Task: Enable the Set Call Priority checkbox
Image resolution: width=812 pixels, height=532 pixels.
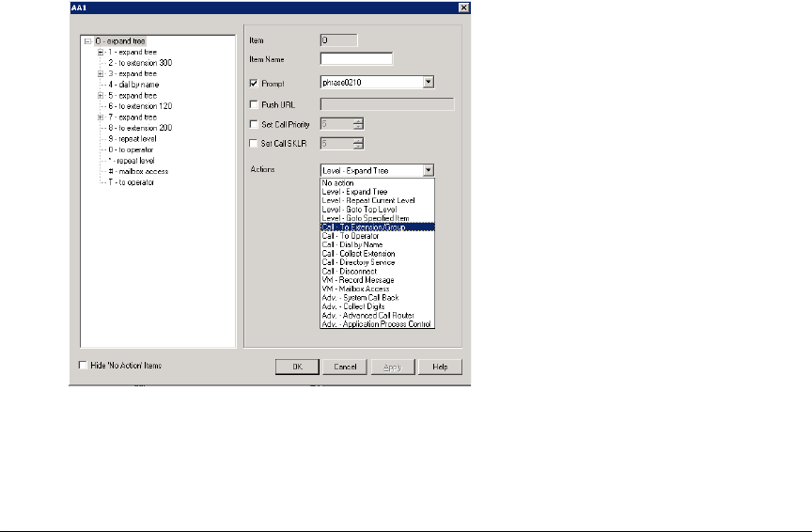Action: pos(253,124)
